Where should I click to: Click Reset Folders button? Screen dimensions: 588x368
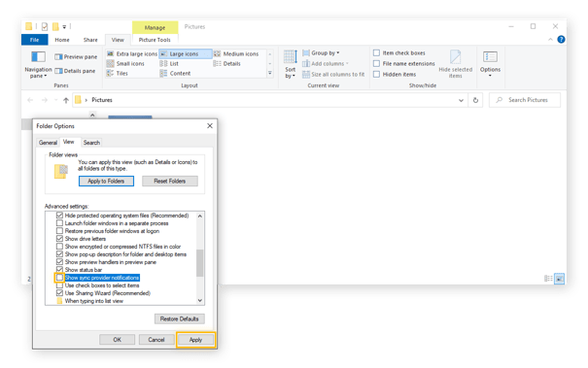click(170, 181)
